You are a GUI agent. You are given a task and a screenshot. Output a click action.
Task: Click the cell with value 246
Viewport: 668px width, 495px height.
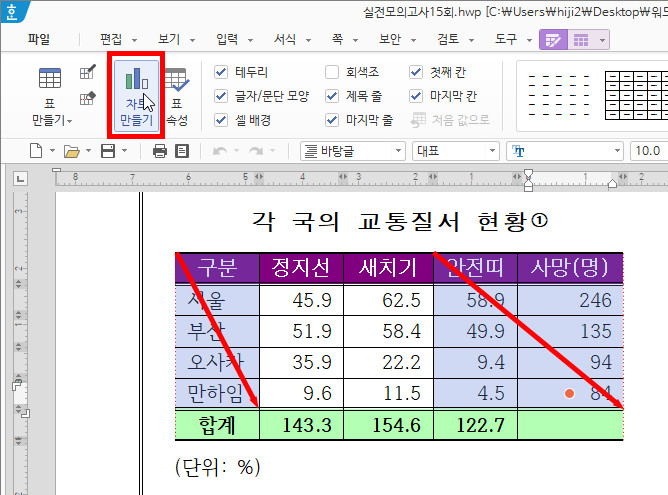(x=570, y=300)
